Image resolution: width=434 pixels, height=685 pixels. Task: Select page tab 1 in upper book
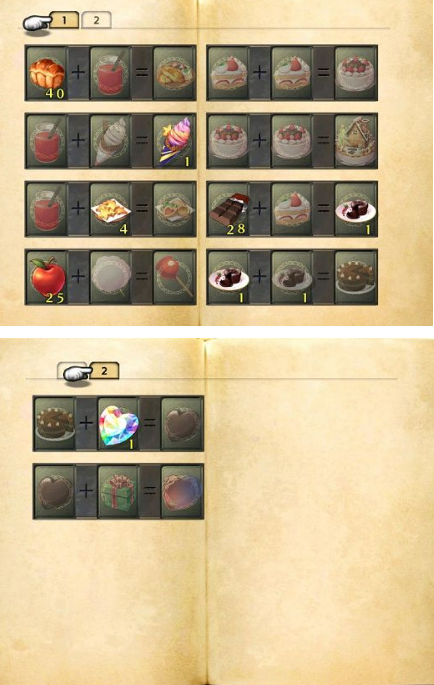64,20
